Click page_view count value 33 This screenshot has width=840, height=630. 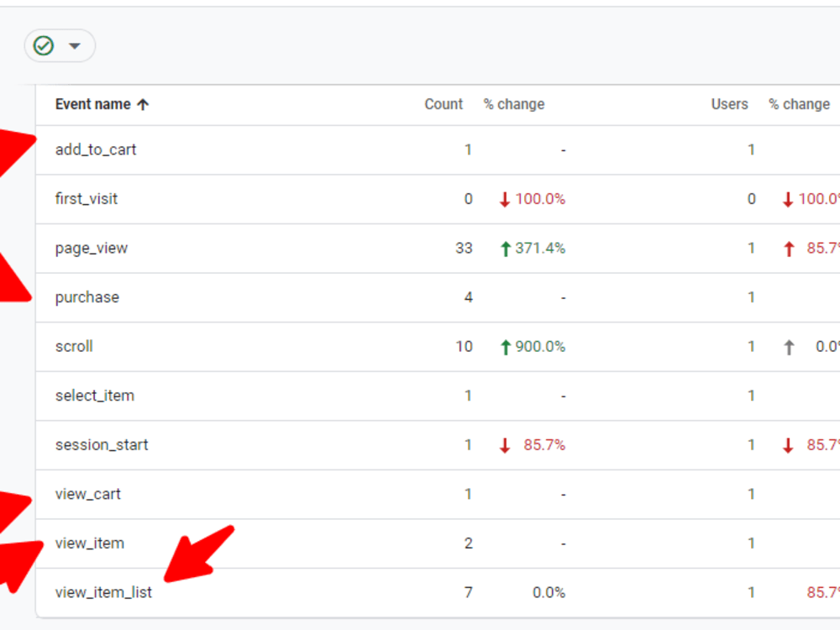pyautogui.click(x=464, y=248)
